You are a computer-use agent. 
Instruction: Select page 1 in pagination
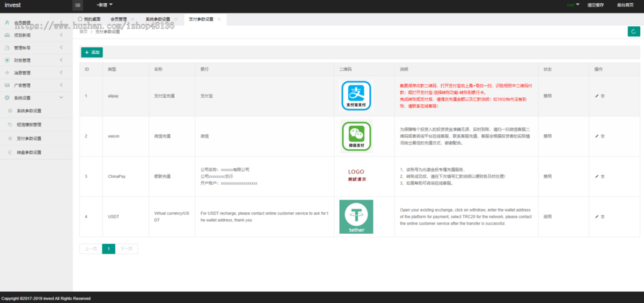point(108,249)
